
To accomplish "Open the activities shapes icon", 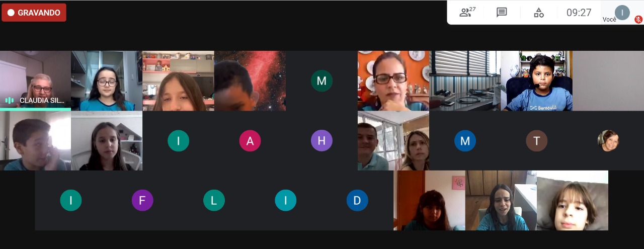I will [539, 13].
